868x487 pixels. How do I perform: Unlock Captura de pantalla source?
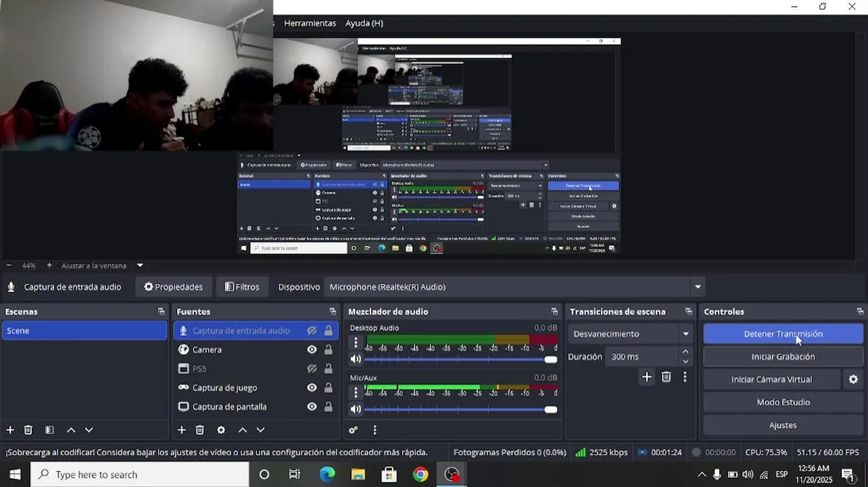[329, 407]
